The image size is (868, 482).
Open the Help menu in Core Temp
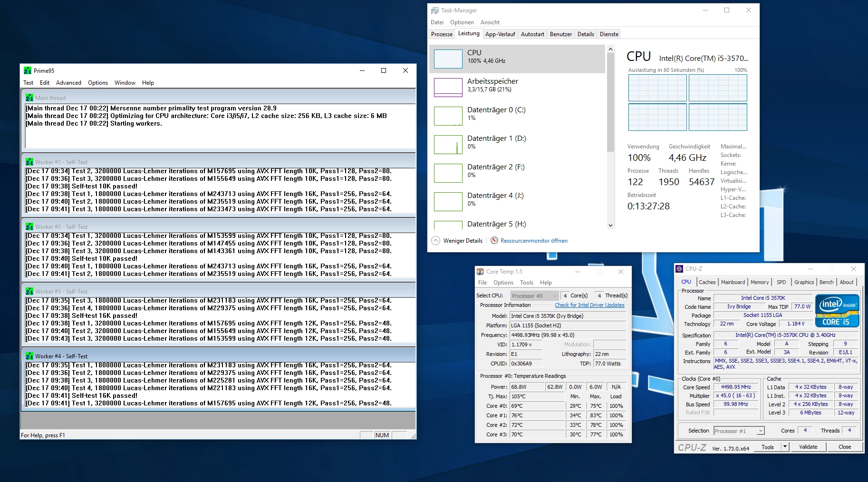coord(546,283)
